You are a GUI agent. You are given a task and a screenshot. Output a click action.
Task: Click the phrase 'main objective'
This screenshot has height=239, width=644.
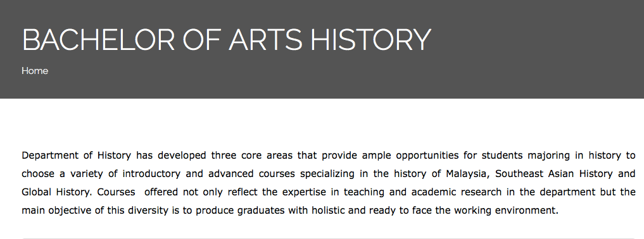coord(54,211)
